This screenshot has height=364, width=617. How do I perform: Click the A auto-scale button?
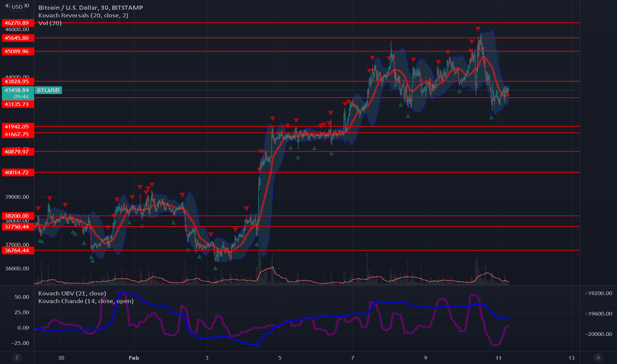coord(598,357)
